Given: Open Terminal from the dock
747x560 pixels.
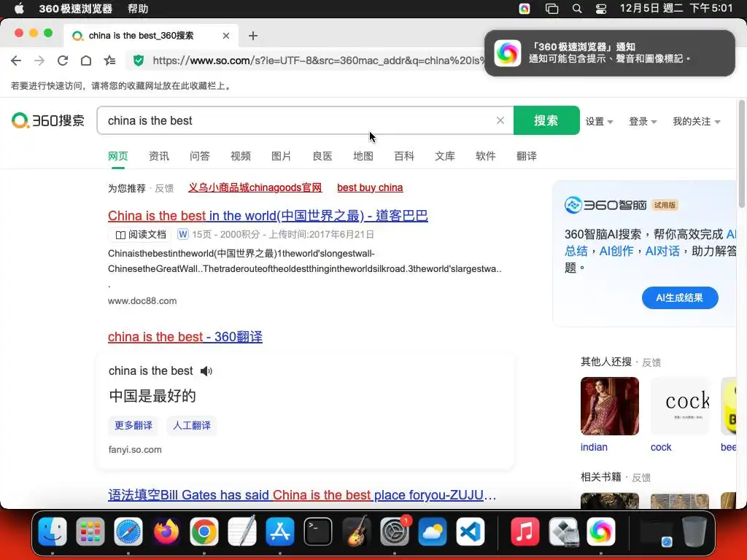Looking at the screenshot, I should click(x=318, y=532).
